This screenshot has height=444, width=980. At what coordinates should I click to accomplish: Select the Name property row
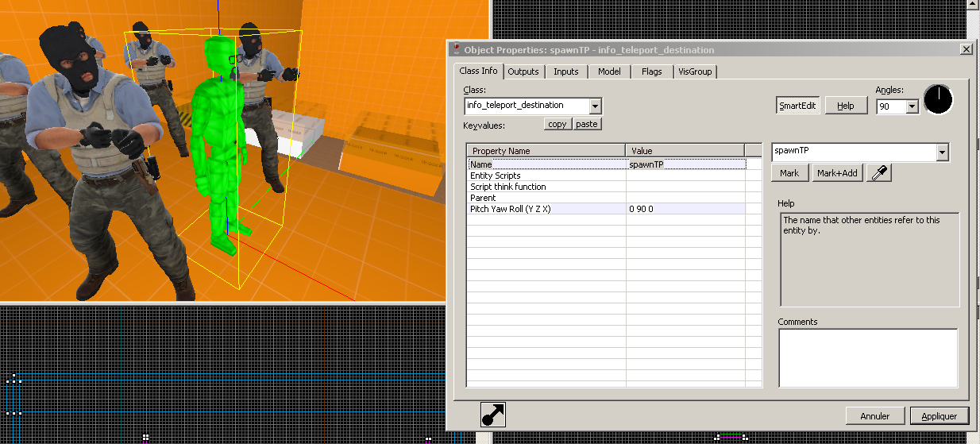click(607, 164)
